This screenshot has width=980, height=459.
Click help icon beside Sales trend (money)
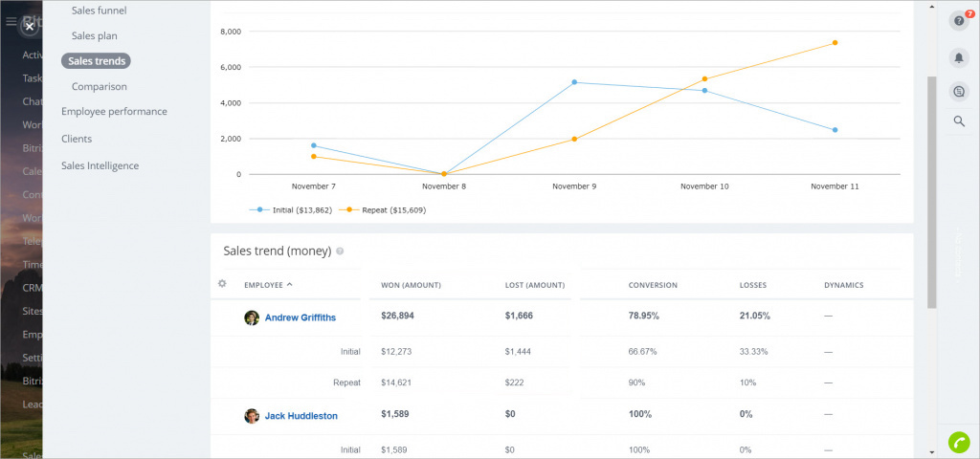(x=340, y=251)
